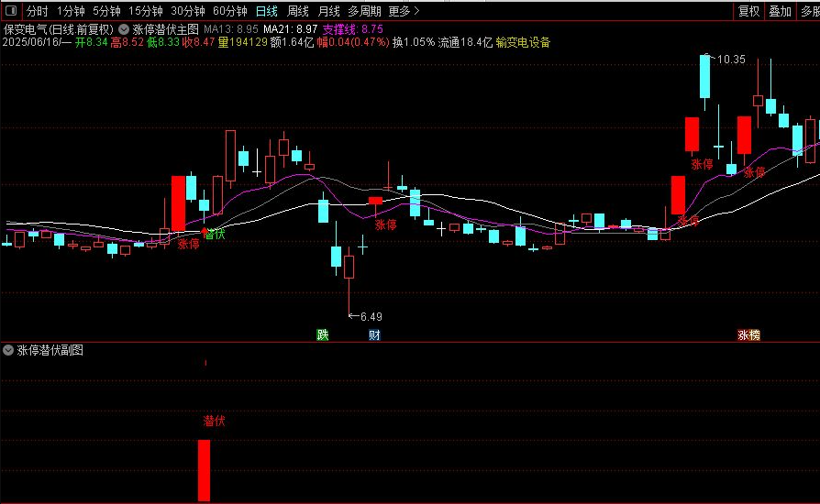Image resolution: width=820 pixels, height=504 pixels.
Task: Click the MA21: 8.97 value label
Action: [290, 29]
